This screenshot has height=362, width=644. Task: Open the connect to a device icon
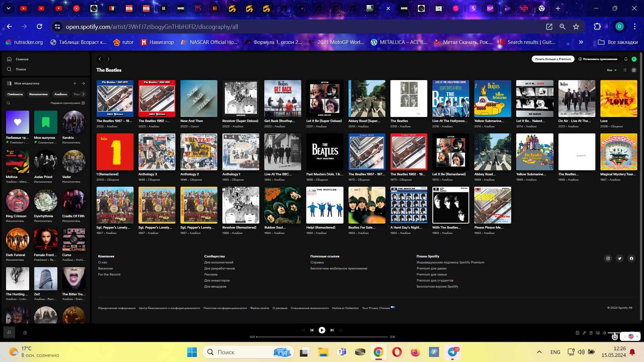click(598, 333)
